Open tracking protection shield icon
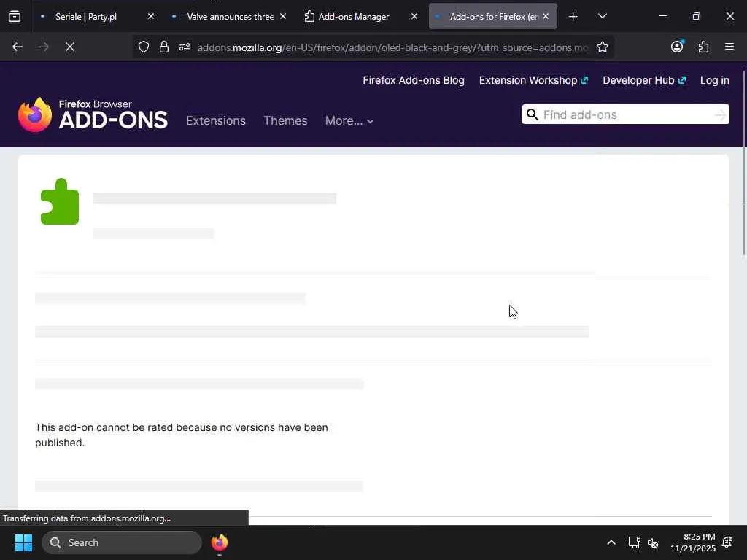Screen dimensions: 747x560 (144, 47)
